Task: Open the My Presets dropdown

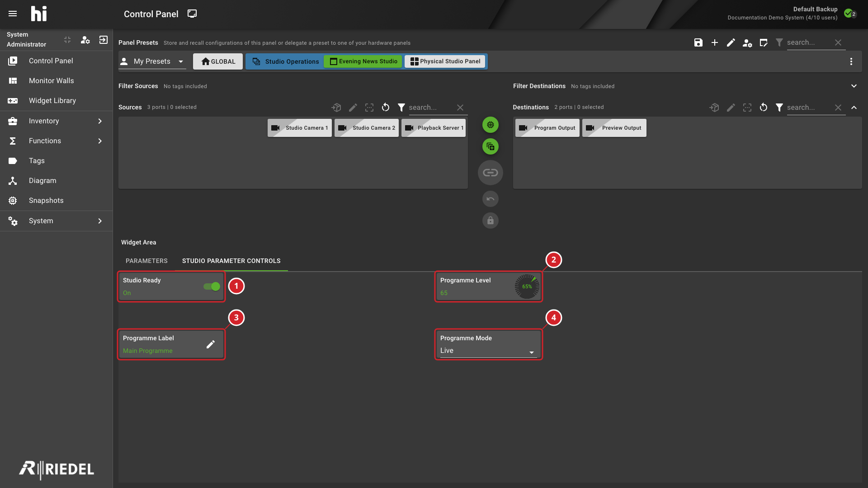Action: click(152, 61)
